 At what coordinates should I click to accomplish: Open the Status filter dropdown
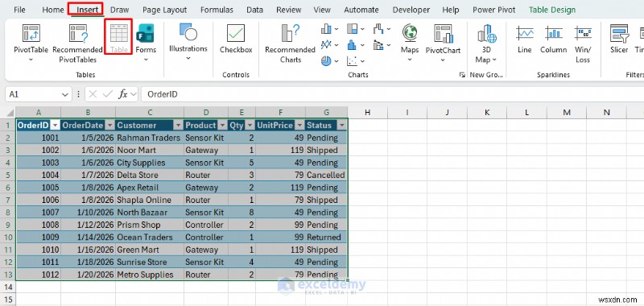341,126
